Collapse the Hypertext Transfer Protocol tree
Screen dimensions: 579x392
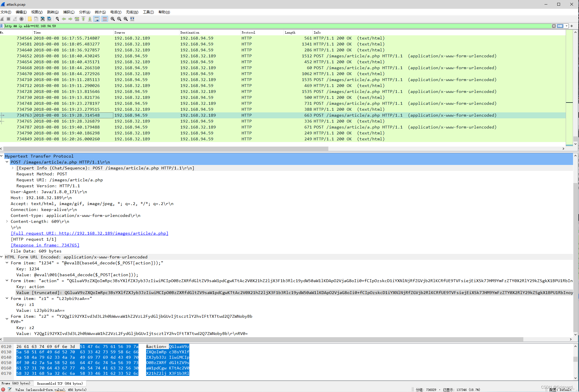(2, 156)
